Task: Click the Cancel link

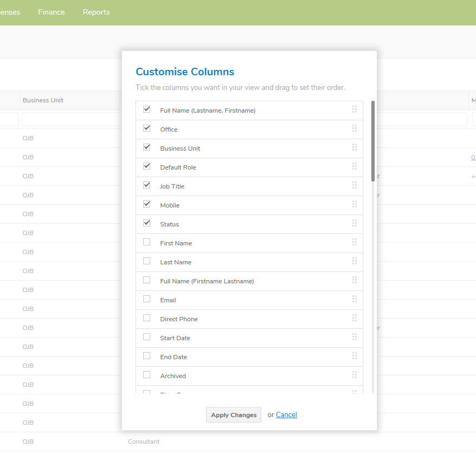Action: pos(286,415)
